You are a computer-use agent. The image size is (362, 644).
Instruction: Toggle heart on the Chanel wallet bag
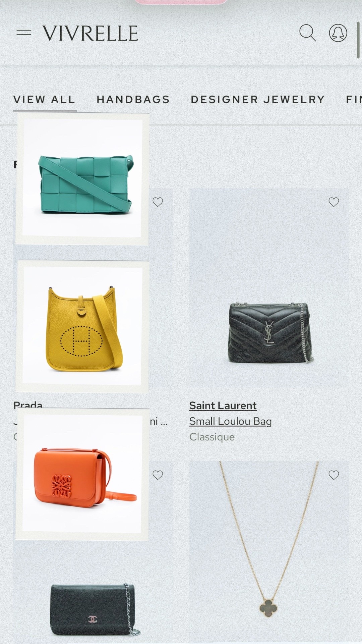tap(158, 475)
